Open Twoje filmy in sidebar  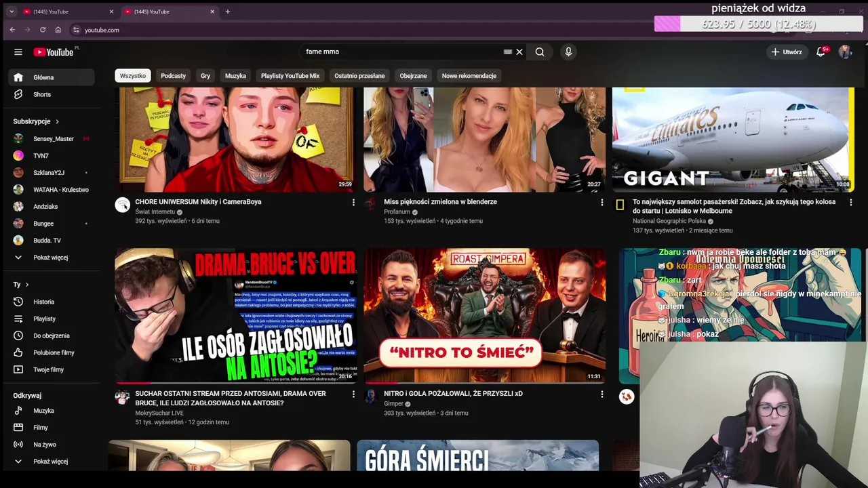point(52,369)
